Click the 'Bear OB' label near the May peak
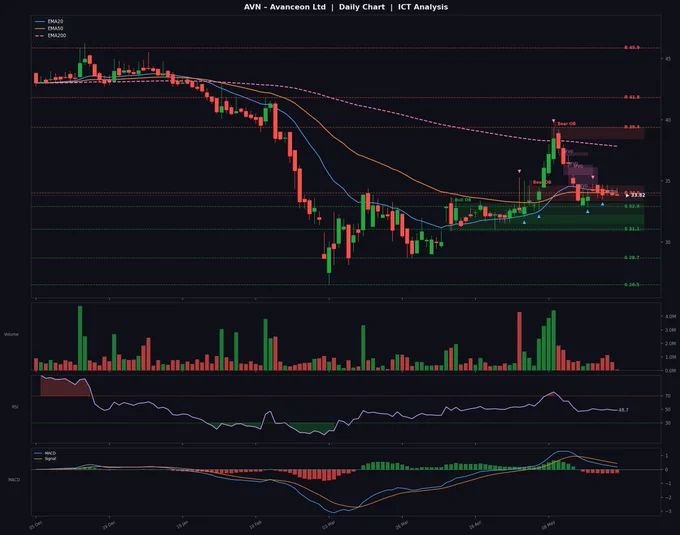 566,124
